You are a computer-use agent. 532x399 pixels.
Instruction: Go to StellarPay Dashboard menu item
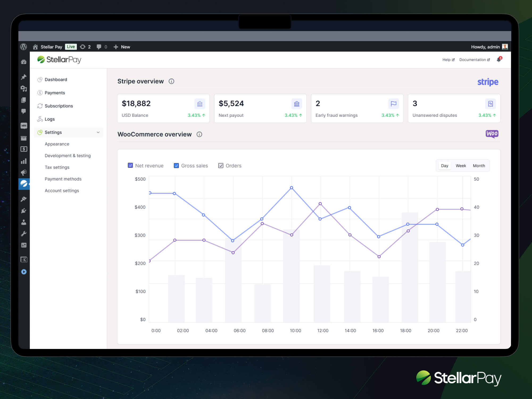click(56, 80)
